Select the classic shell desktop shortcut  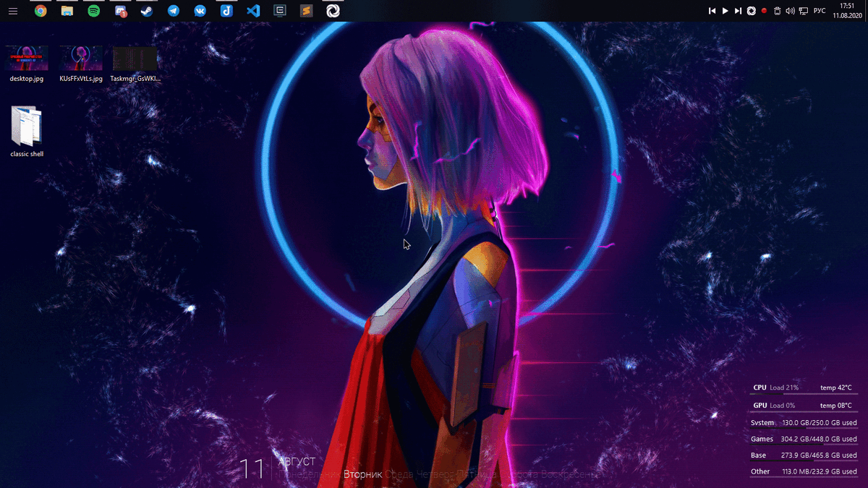coord(27,132)
